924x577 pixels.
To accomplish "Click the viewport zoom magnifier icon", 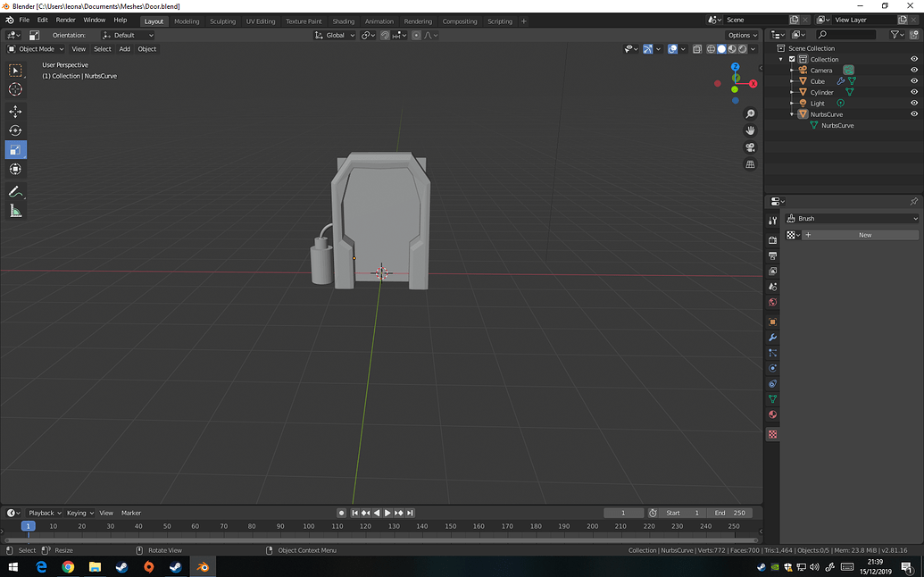I will 750,113.
